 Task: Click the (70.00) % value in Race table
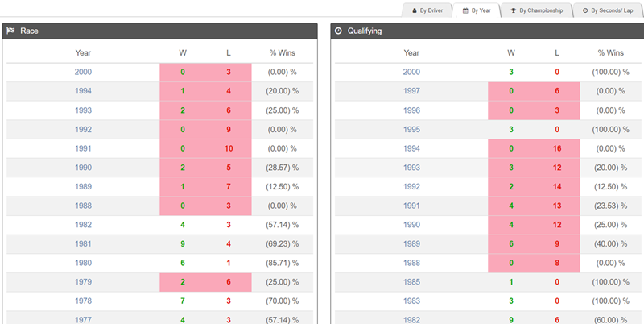(283, 301)
